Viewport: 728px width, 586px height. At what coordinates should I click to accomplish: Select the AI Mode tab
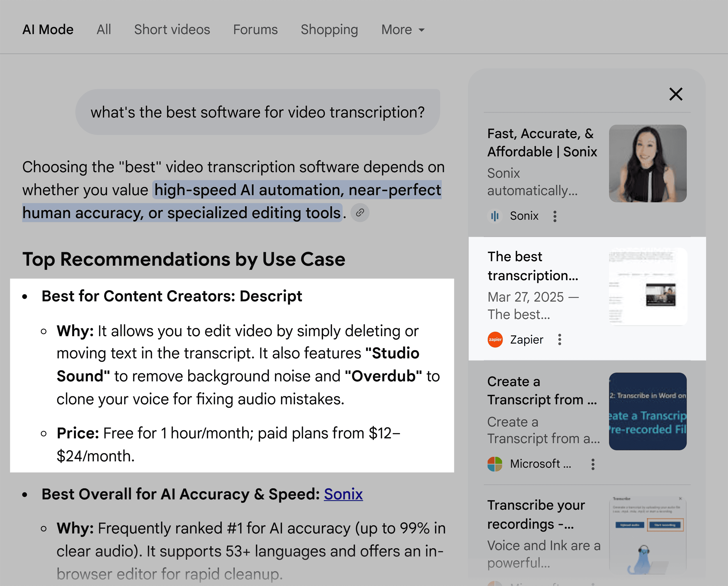coord(48,30)
